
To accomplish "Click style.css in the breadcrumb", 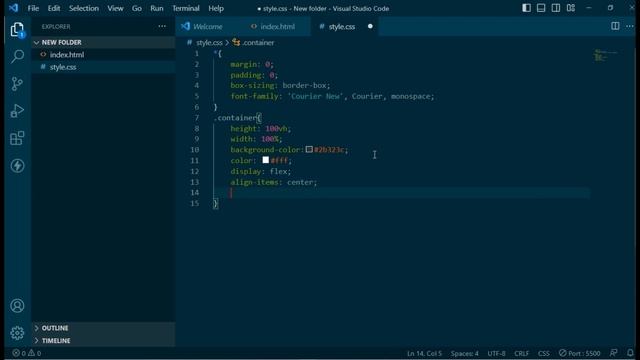I will click(209, 42).
